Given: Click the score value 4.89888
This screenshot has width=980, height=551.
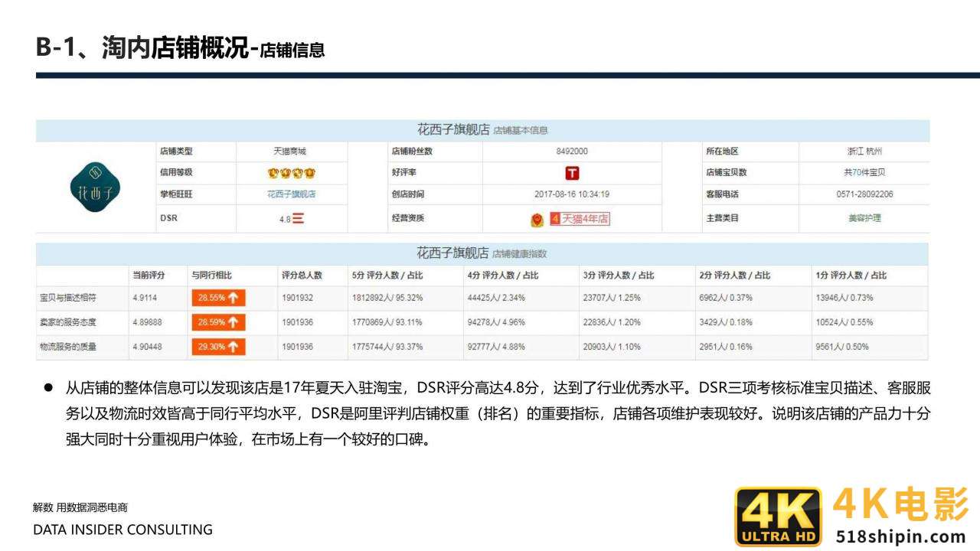Looking at the screenshot, I should pyautogui.click(x=147, y=322).
